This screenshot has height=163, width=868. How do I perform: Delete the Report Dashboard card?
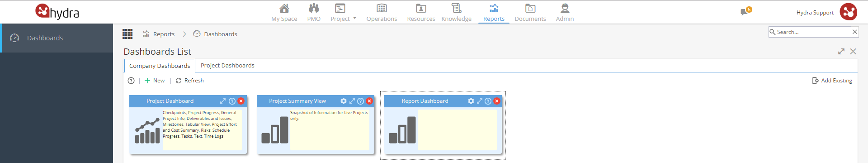[497, 101]
